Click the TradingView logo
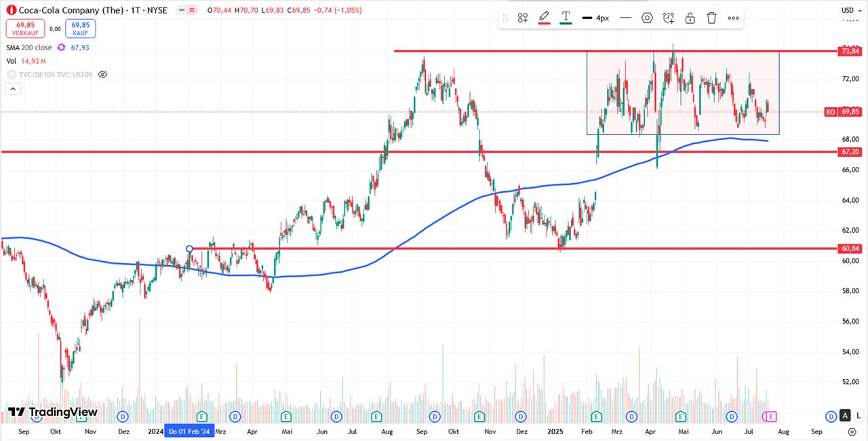The width and height of the screenshot is (868, 441). click(x=53, y=412)
